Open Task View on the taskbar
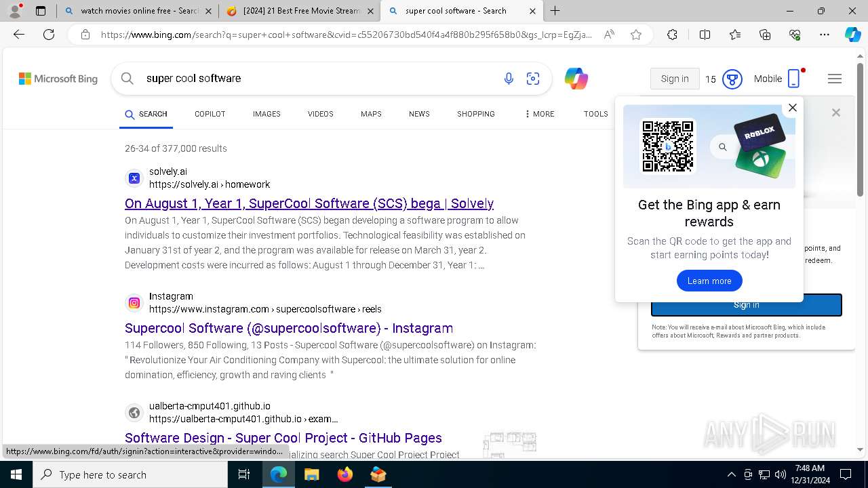The height and width of the screenshot is (488, 868). coord(244,474)
